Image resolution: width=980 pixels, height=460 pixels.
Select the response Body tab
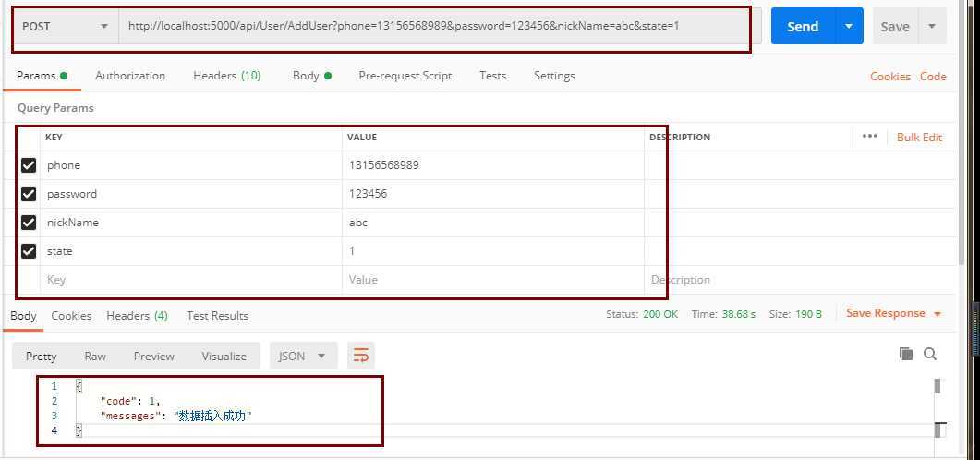(23, 316)
